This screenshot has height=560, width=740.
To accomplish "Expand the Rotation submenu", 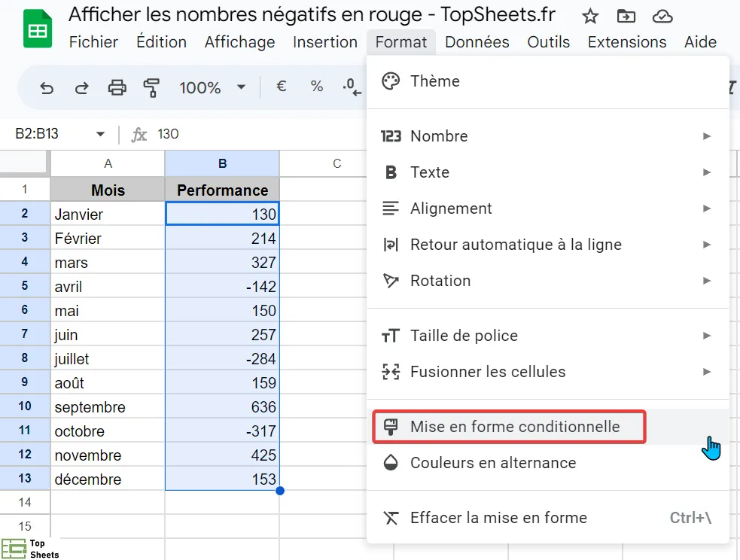I will point(548,281).
